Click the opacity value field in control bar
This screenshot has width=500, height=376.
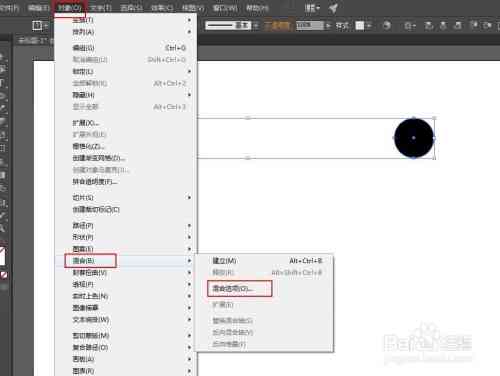pyautogui.click(x=310, y=25)
